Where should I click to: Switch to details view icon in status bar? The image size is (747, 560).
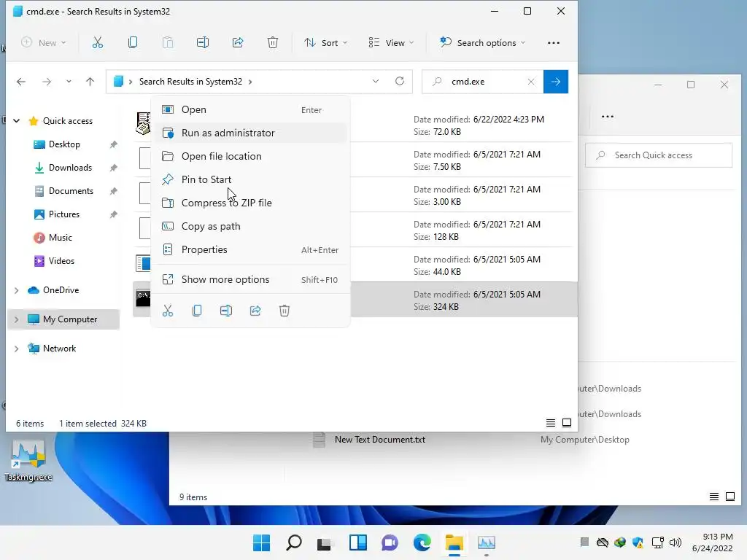[x=550, y=423]
